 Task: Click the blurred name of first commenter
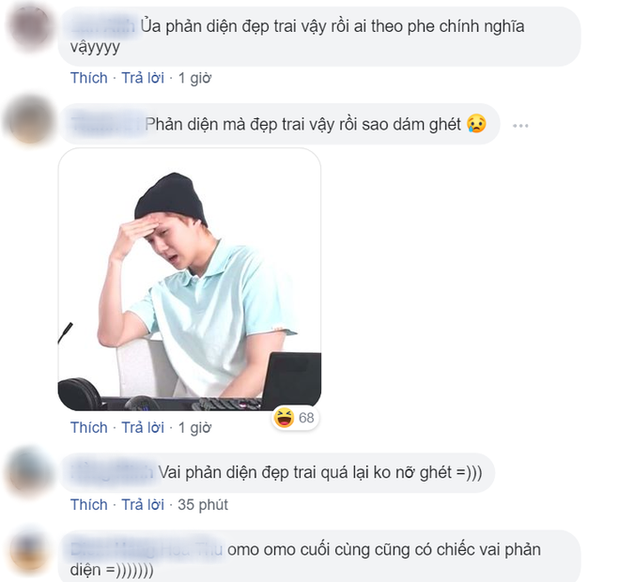click(x=103, y=26)
